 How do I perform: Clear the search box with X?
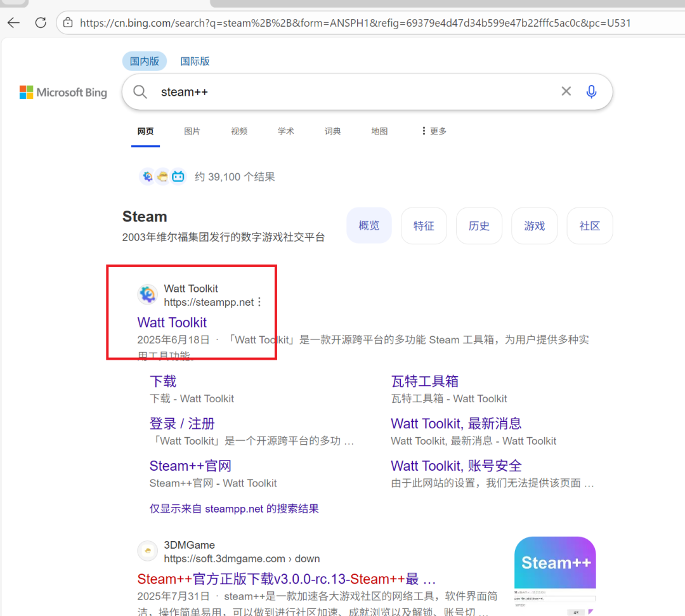(x=566, y=91)
